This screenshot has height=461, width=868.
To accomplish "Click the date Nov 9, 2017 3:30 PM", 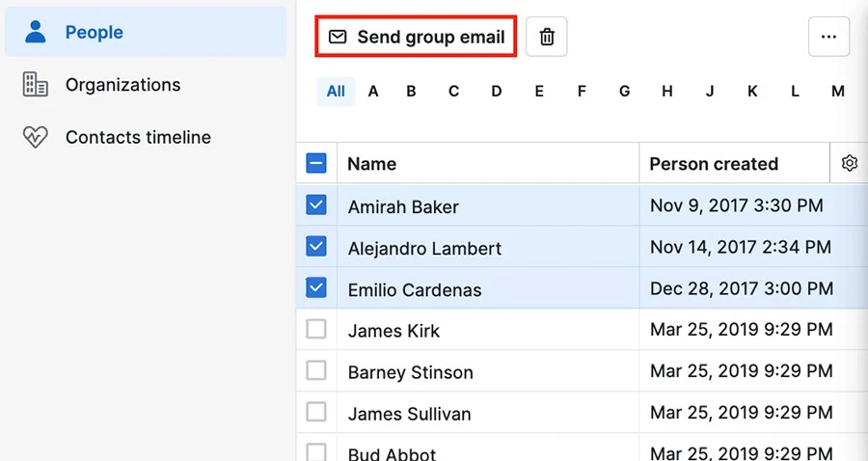I will (x=736, y=205).
